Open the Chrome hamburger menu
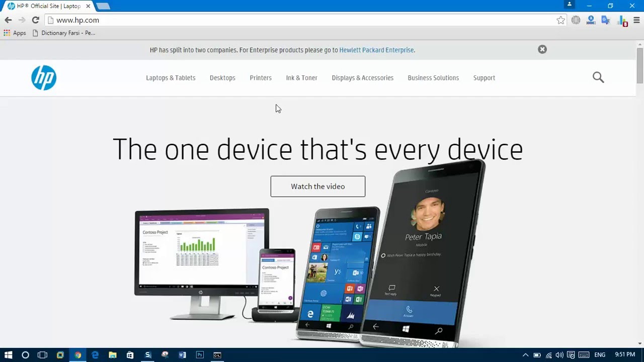 pos(636,20)
